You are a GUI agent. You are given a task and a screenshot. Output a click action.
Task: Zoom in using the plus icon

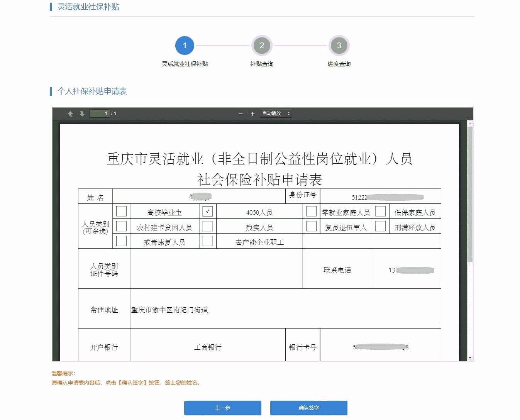click(252, 114)
